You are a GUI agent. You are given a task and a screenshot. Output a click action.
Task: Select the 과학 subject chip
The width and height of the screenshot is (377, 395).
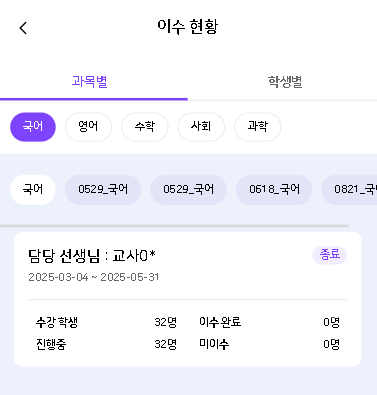[257, 127]
